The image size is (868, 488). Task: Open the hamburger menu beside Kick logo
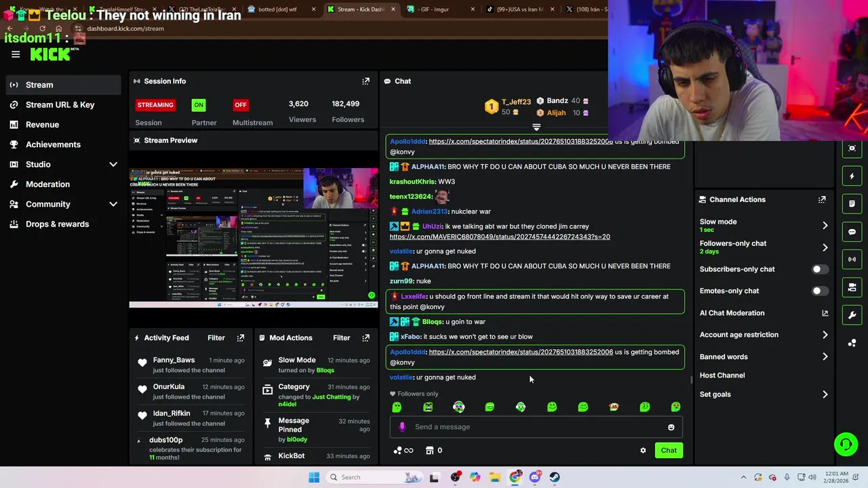click(x=16, y=54)
